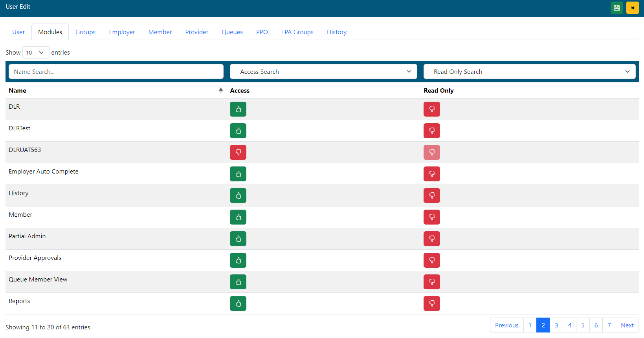Toggle Read Only for Partial Admin

(x=431, y=239)
